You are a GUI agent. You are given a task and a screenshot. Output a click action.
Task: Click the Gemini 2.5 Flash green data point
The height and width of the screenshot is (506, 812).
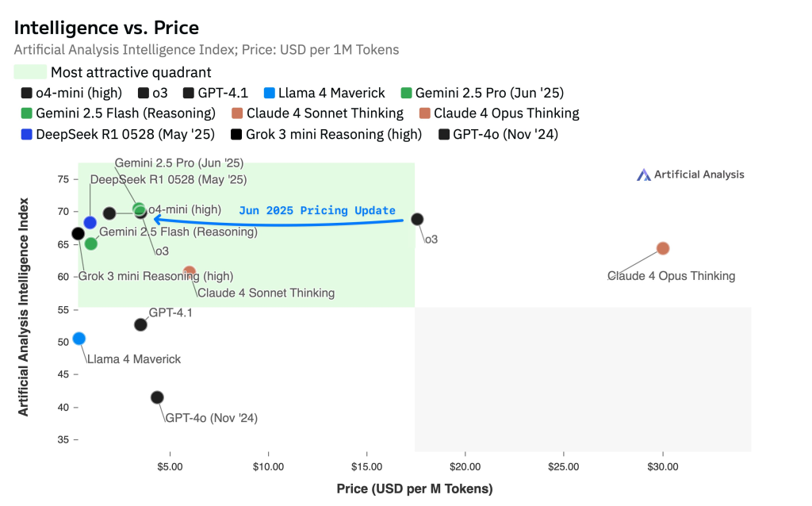point(91,243)
